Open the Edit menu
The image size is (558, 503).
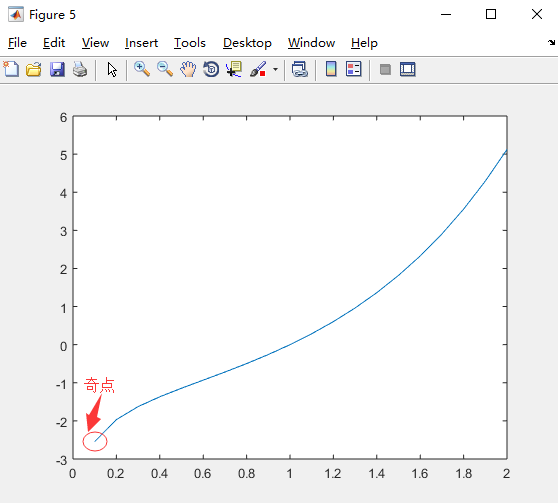(x=54, y=43)
